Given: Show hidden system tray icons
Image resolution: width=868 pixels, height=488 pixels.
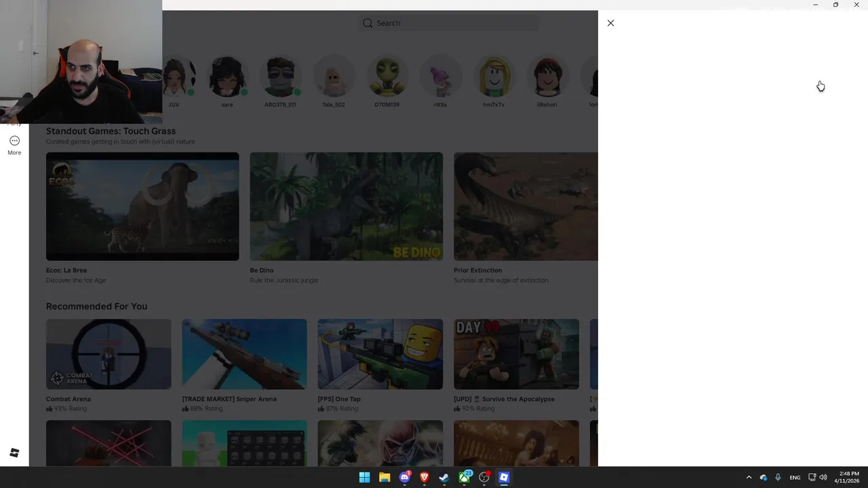Looking at the screenshot, I should (749, 477).
